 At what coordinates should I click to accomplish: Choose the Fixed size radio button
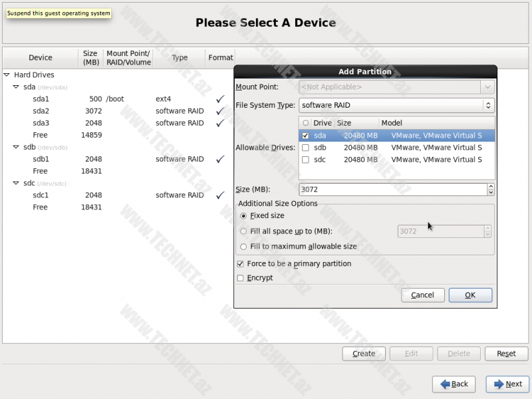tap(243, 215)
